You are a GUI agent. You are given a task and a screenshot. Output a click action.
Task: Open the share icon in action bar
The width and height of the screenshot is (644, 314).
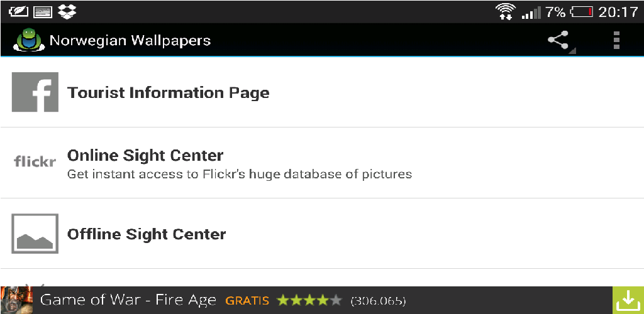(558, 41)
